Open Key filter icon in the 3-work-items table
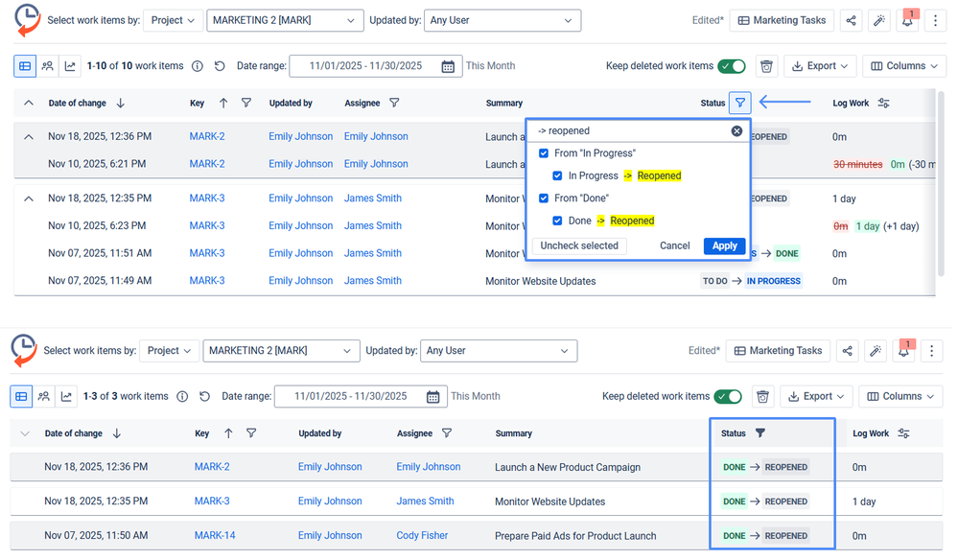The height and width of the screenshot is (560, 958). coord(251,433)
